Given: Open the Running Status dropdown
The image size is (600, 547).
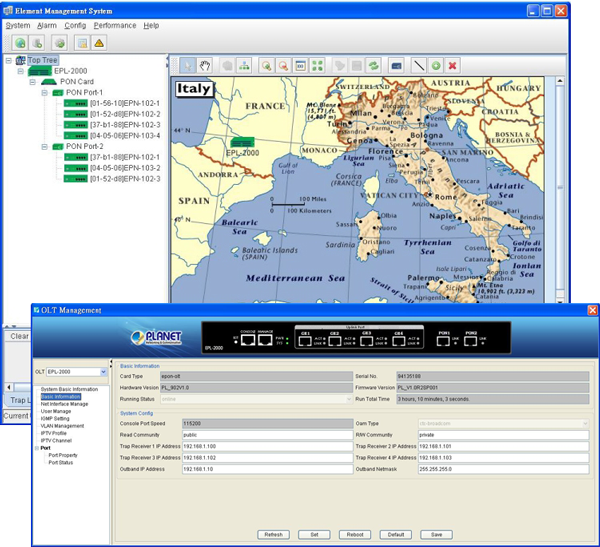Looking at the screenshot, I should point(349,399).
